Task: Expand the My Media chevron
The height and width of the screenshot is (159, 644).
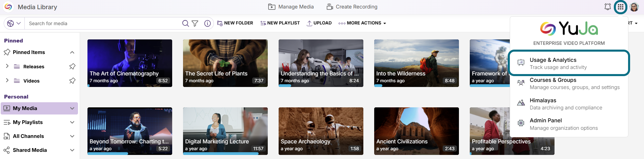Action: pyautogui.click(x=72, y=108)
